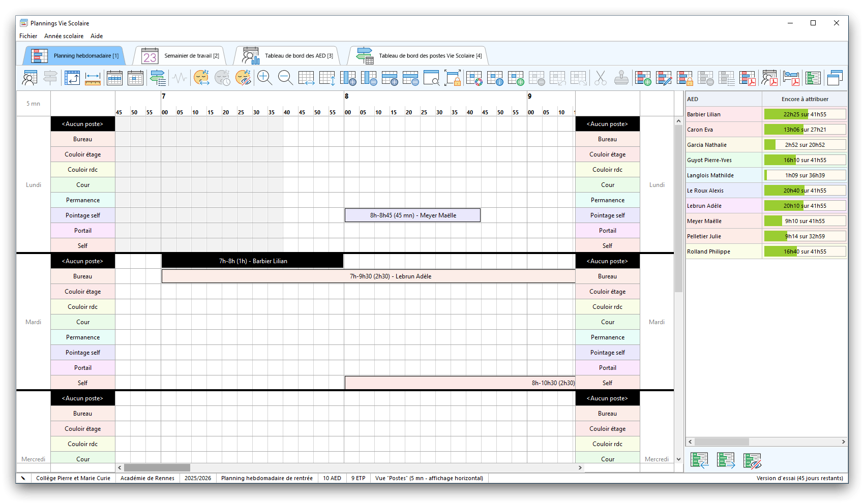Toggle the hide AED panel eye icon
Viewport: 864px width, 504px height.
click(x=752, y=460)
